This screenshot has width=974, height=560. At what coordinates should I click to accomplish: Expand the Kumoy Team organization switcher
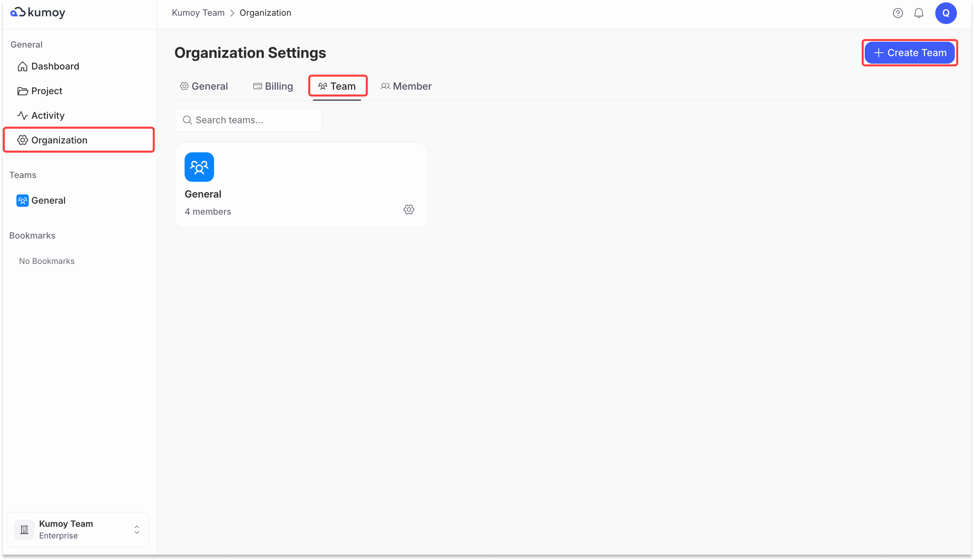click(137, 530)
